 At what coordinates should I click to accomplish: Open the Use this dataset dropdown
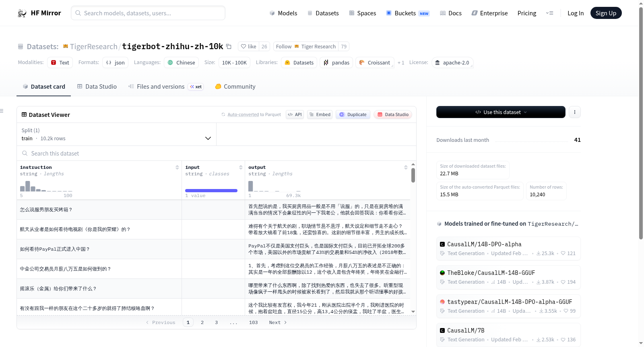coord(501,112)
